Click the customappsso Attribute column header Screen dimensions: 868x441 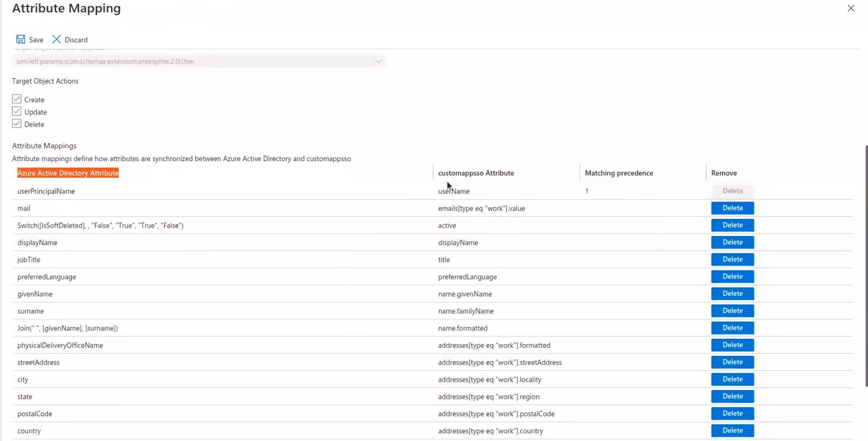tap(476, 173)
